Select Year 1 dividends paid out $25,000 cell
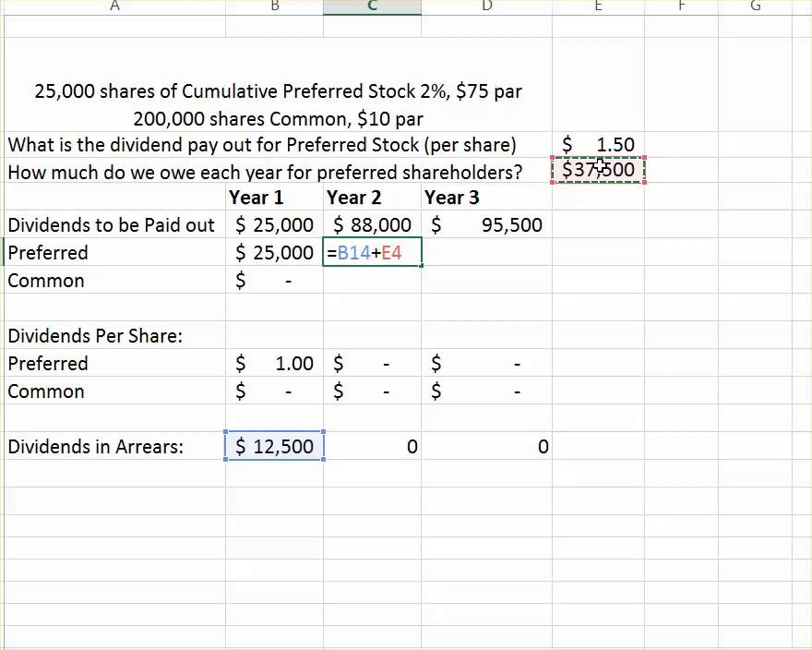The image size is (812, 650). click(274, 225)
